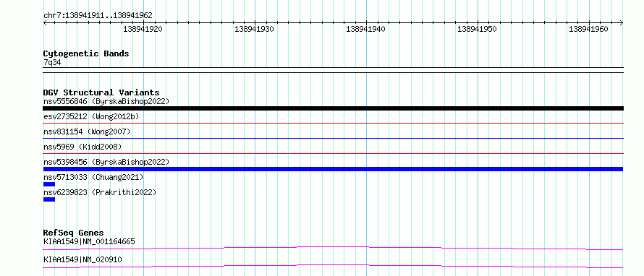
Task: Click the magenta line of KIAA1549|NM_001164665
Action: coord(333,248)
